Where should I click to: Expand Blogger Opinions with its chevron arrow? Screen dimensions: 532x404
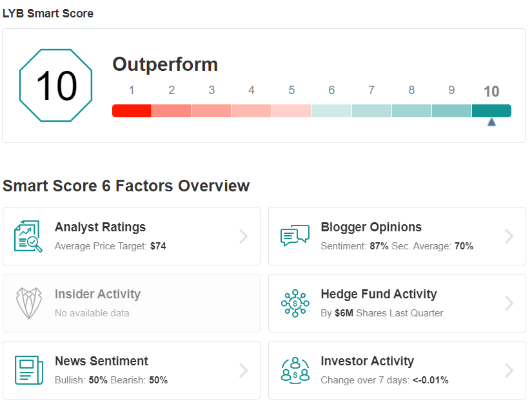tap(509, 236)
